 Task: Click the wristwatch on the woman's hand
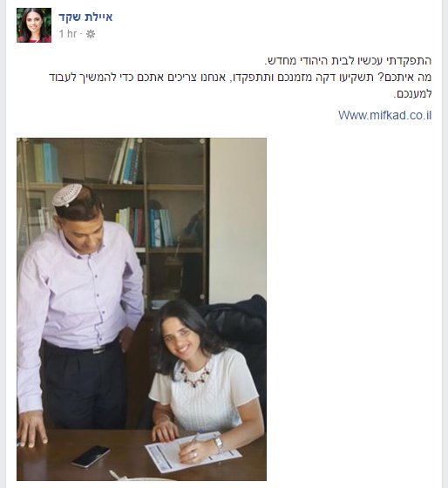click(219, 443)
